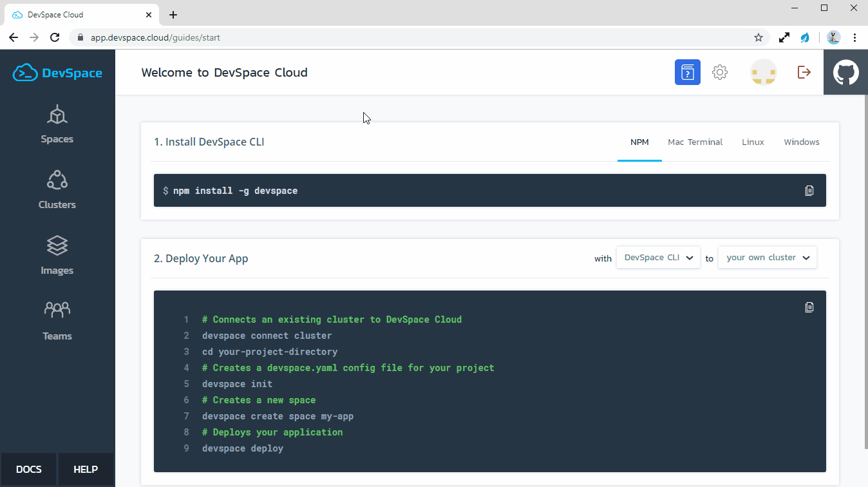Viewport: 868px width, 487px height.
Task: Open the Clusters section
Action: 57,190
